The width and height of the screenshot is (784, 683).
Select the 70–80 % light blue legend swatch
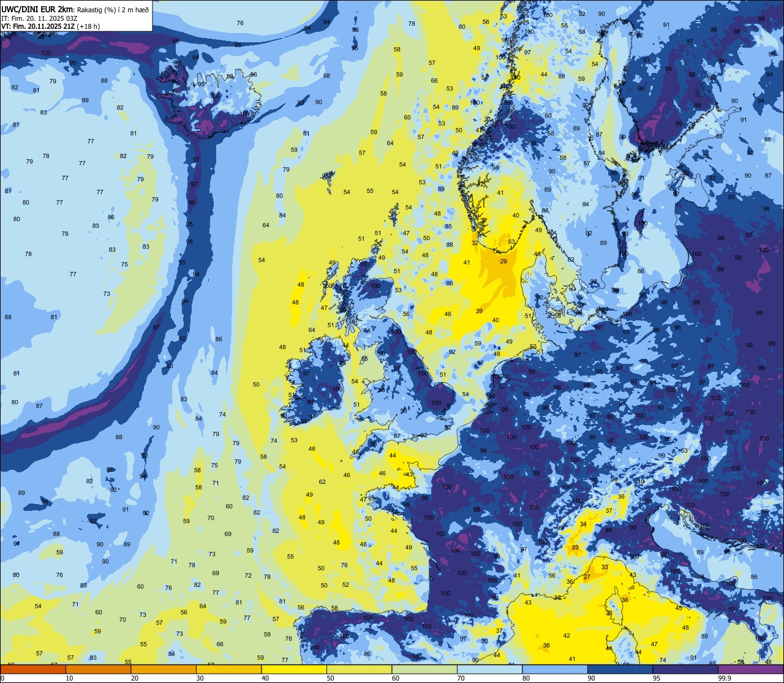(489, 670)
